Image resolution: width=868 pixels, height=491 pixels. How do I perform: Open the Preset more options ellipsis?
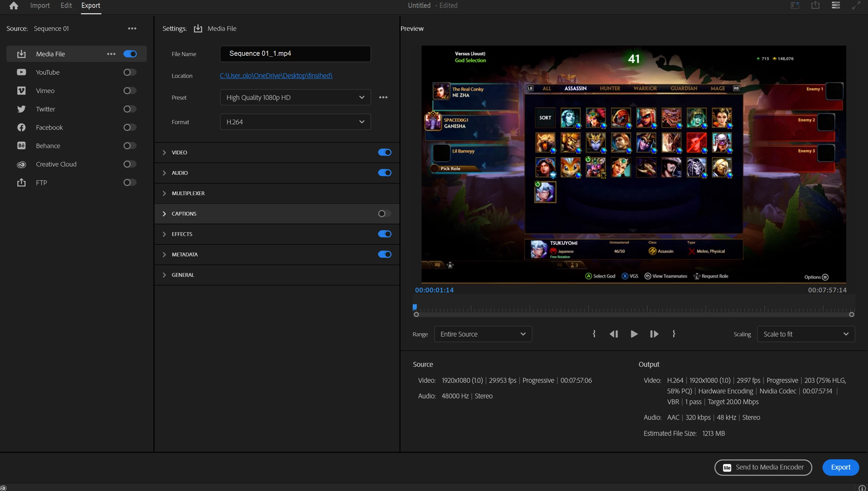383,97
